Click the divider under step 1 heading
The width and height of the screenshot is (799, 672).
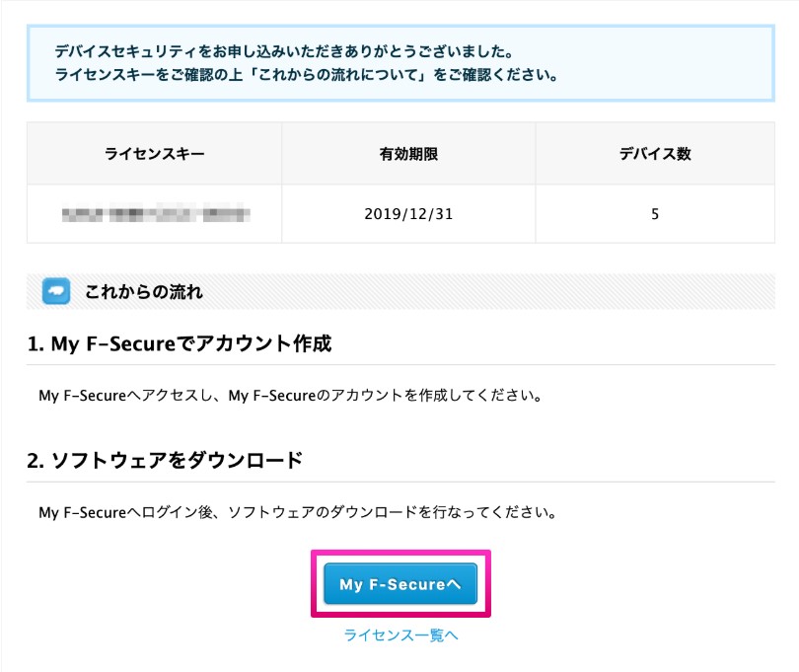[x=400, y=364]
